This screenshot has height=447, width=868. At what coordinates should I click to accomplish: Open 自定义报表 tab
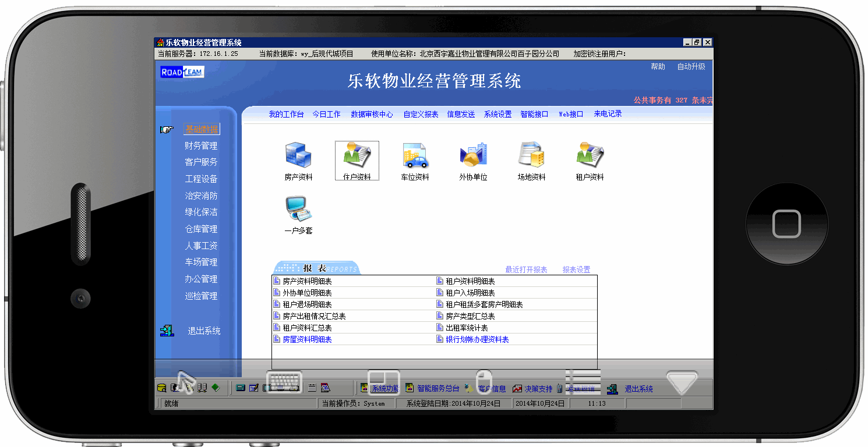pyautogui.click(x=421, y=114)
